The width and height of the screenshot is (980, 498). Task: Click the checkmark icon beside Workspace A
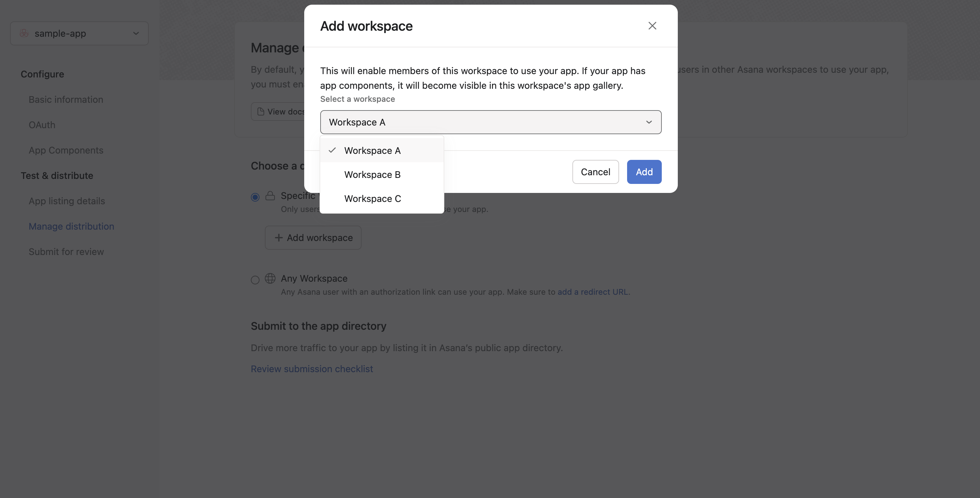pos(332,150)
